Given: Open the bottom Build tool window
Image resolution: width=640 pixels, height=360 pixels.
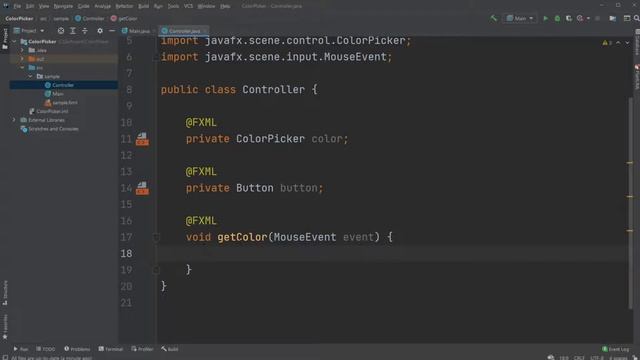Looking at the screenshot, I should 170,349.
